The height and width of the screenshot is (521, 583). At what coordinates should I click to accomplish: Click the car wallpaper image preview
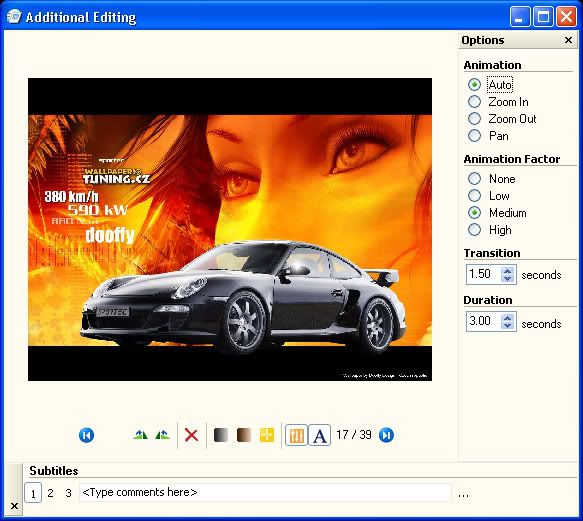click(x=230, y=229)
